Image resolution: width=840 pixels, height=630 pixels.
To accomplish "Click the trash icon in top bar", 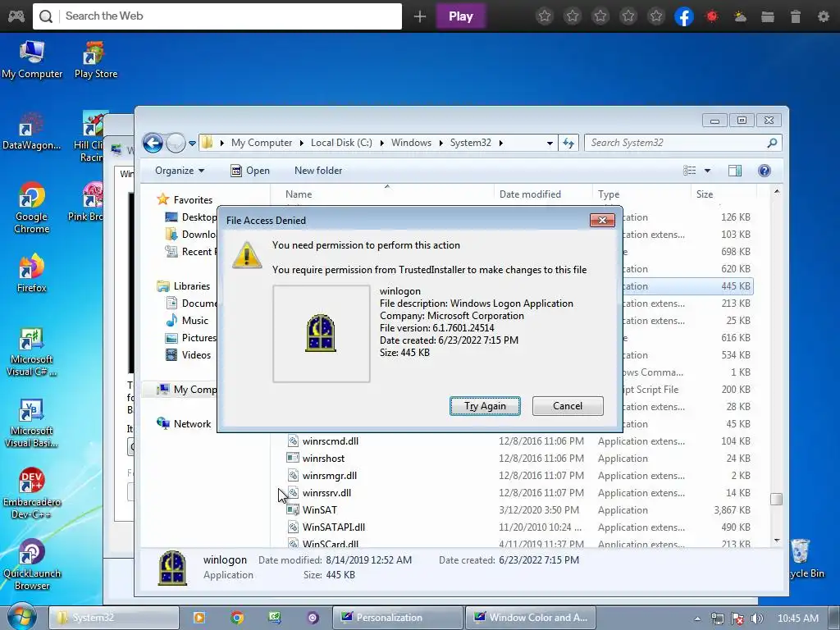I will [x=796, y=16].
